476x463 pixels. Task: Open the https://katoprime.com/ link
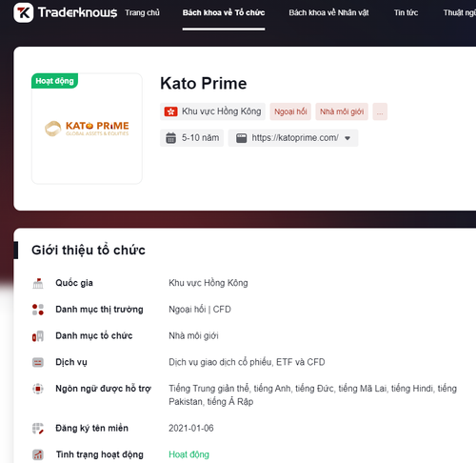pyautogui.click(x=295, y=138)
